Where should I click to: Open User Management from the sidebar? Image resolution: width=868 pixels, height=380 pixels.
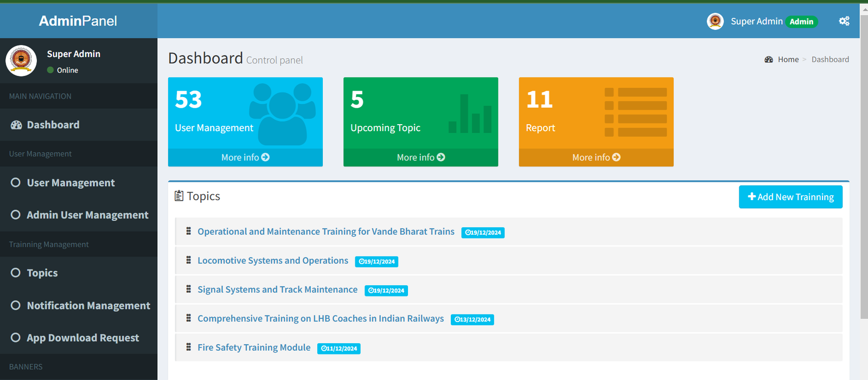click(x=71, y=183)
